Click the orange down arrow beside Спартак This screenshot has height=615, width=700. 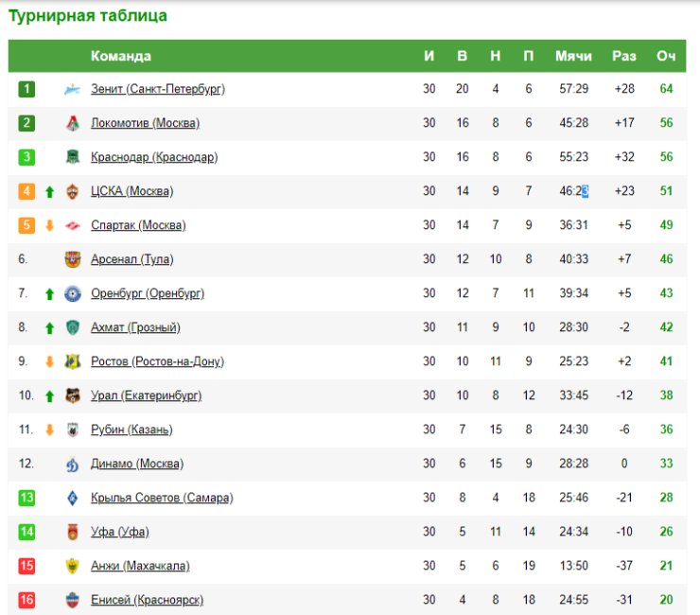[x=49, y=225]
